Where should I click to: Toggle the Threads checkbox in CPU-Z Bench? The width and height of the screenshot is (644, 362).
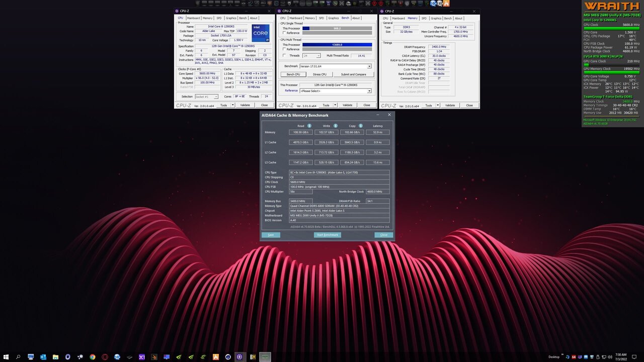click(284, 56)
